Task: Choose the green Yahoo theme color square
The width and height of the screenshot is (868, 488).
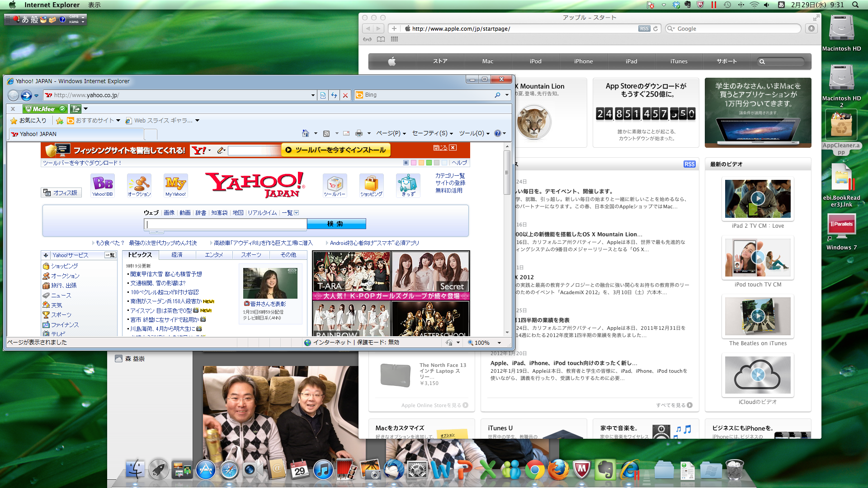Action: 429,163
